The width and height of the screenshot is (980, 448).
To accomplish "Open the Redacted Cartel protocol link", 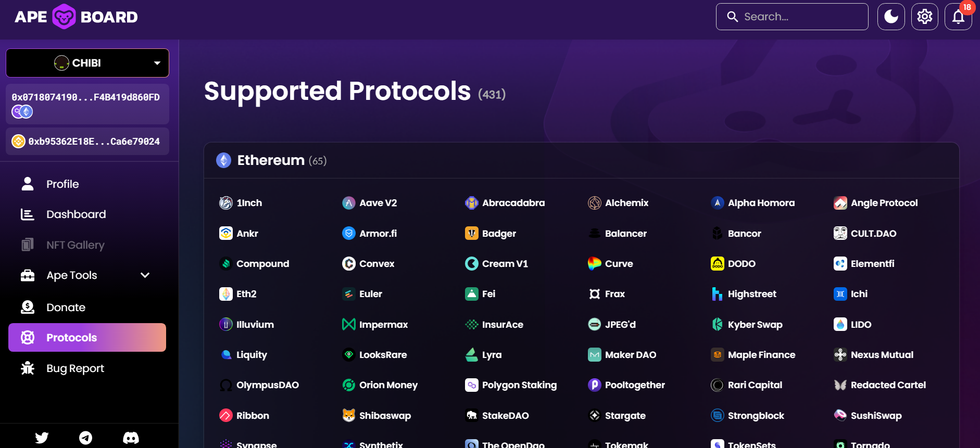I will tap(880, 385).
